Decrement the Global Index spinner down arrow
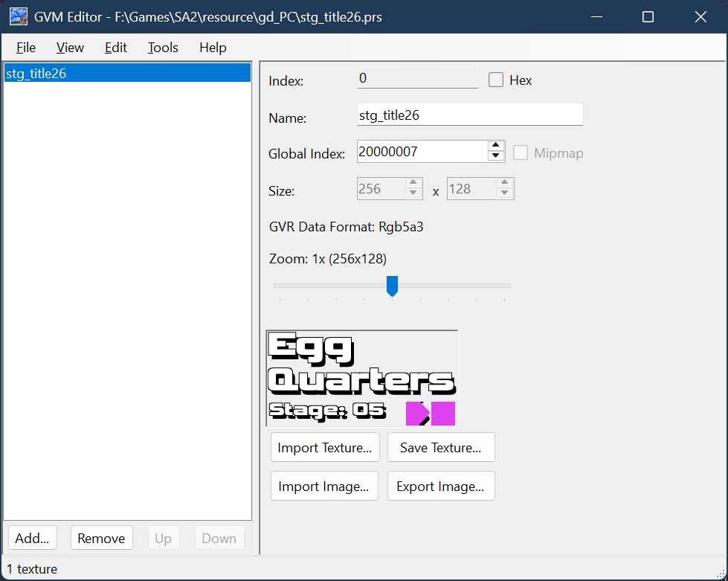This screenshot has width=728, height=581. [x=496, y=156]
